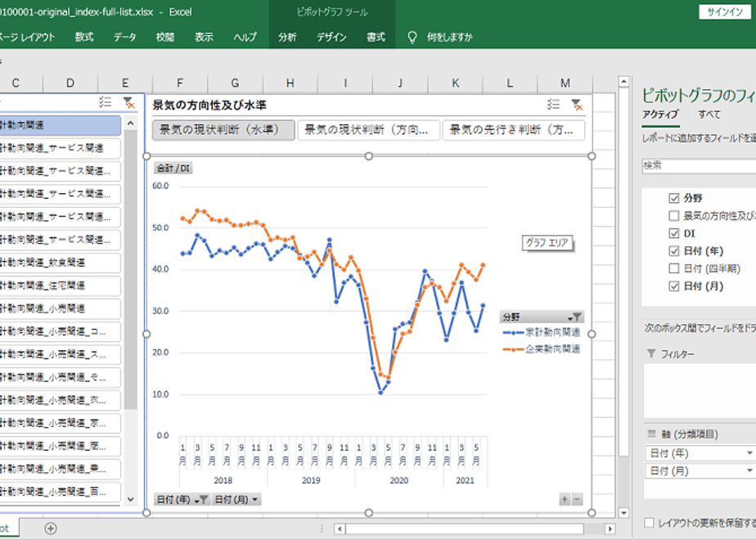This screenshot has width=756, height=540.
Task: Open the 書式 ribbon tab
Action: click(376, 37)
